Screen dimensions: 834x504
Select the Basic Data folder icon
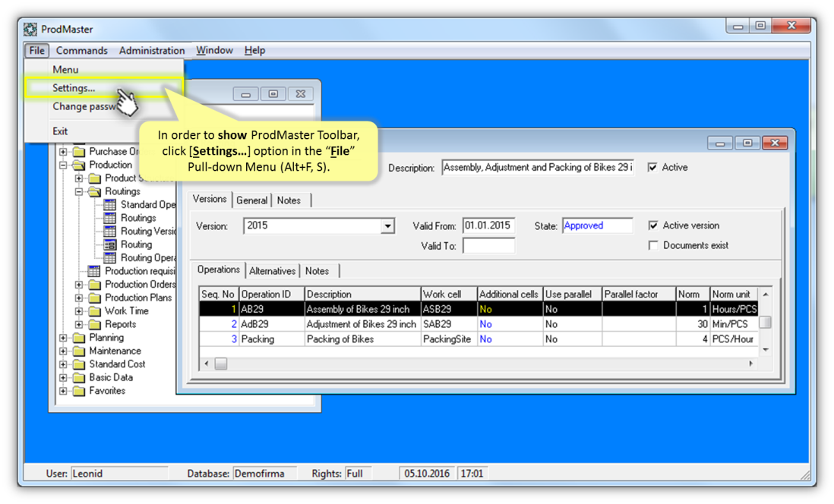(x=79, y=377)
